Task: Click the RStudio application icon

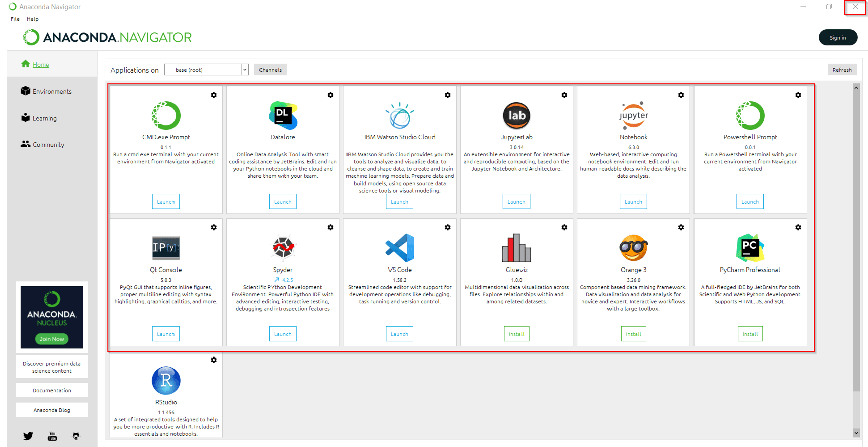Action: (166, 381)
